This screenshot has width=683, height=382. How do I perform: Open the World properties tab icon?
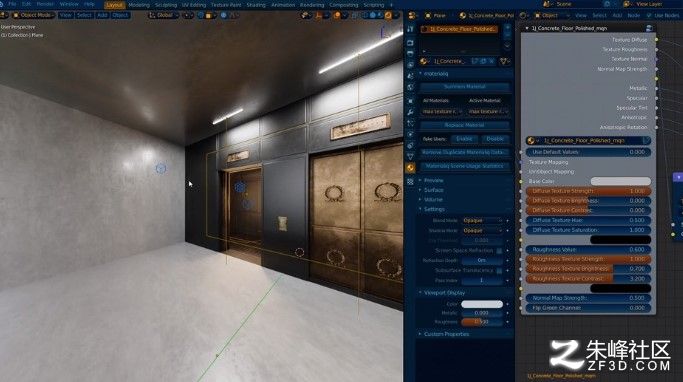pos(410,87)
